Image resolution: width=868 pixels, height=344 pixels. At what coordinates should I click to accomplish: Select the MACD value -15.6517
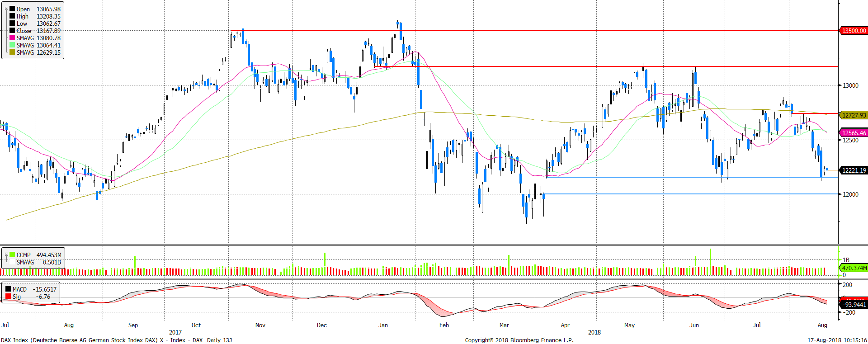45,289
